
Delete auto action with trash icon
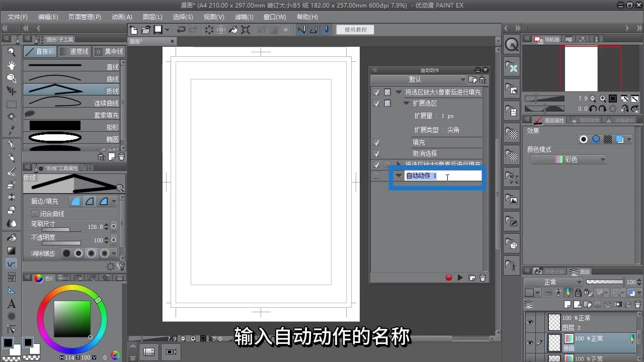click(482, 278)
